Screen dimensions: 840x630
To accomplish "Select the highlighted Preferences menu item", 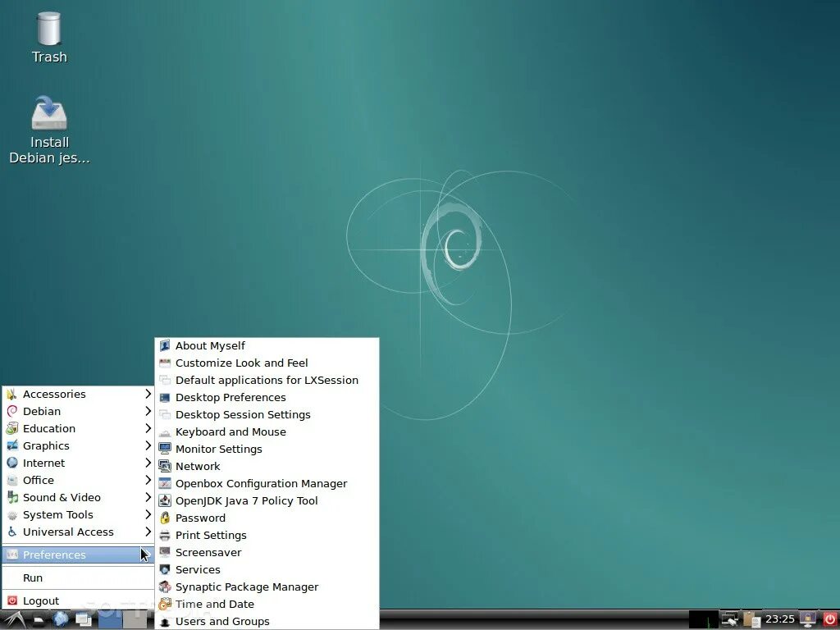I will (x=78, y=555).
